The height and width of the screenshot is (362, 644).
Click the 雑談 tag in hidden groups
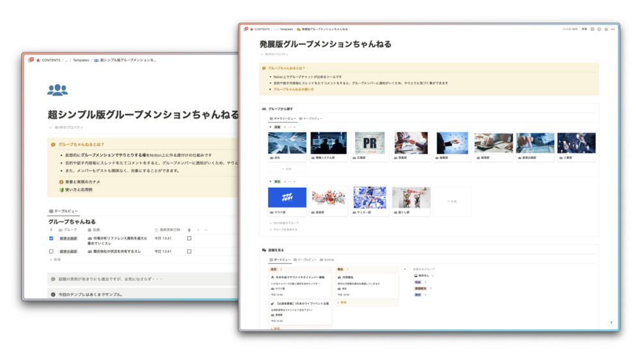point(418,295)
